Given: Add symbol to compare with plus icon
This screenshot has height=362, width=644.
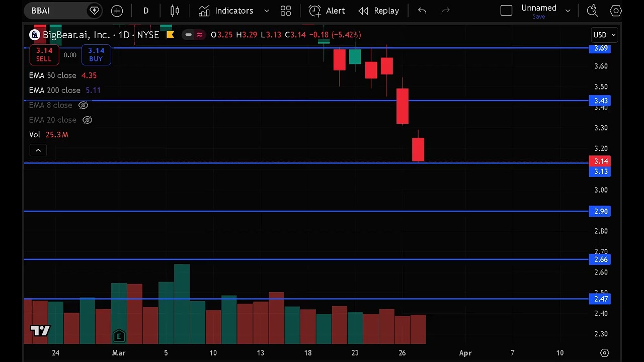Looking at the screenshot, I should [x=117, y=11].
